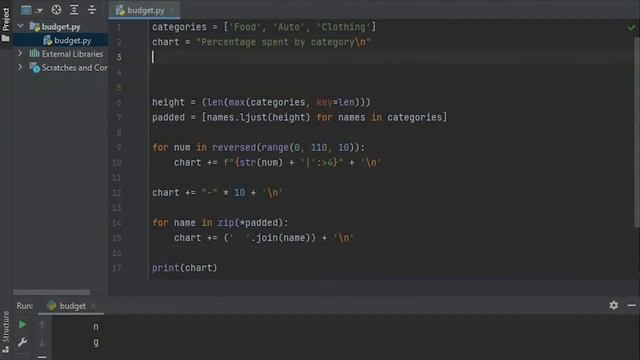Click line number 17 in the gutter
640x360 pixels.
click(x=117, y=268)
